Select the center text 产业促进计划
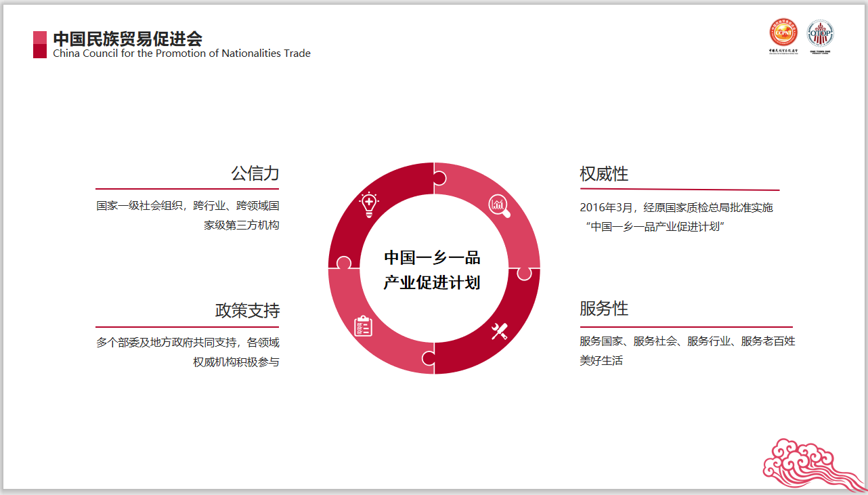This screenshot has height=495, width=868. 432,283
